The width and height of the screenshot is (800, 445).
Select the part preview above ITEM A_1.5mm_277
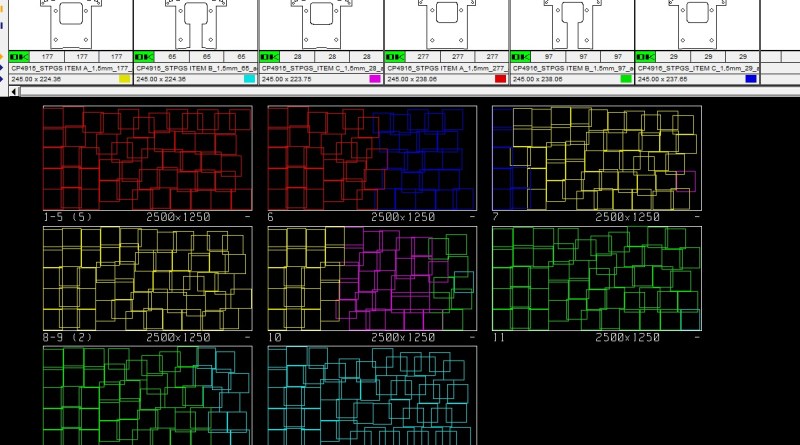point(446,25)
